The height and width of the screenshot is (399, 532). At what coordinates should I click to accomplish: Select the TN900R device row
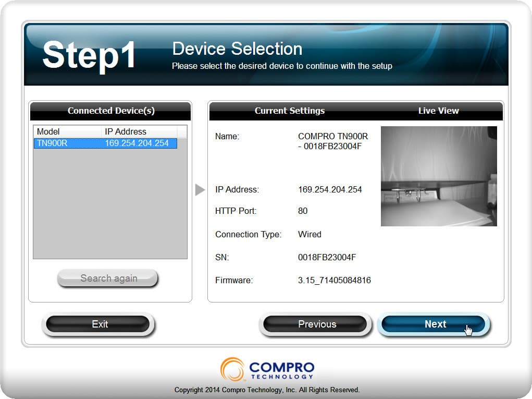[x=106, y=143]
